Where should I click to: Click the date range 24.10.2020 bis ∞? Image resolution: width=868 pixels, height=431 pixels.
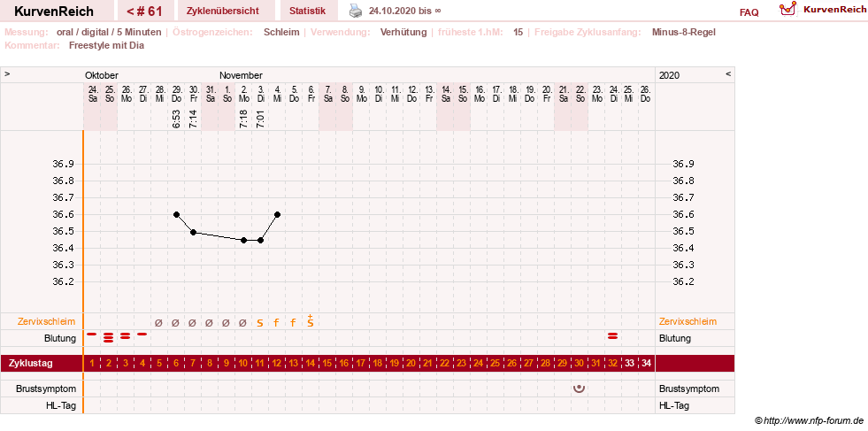point(405,11)
